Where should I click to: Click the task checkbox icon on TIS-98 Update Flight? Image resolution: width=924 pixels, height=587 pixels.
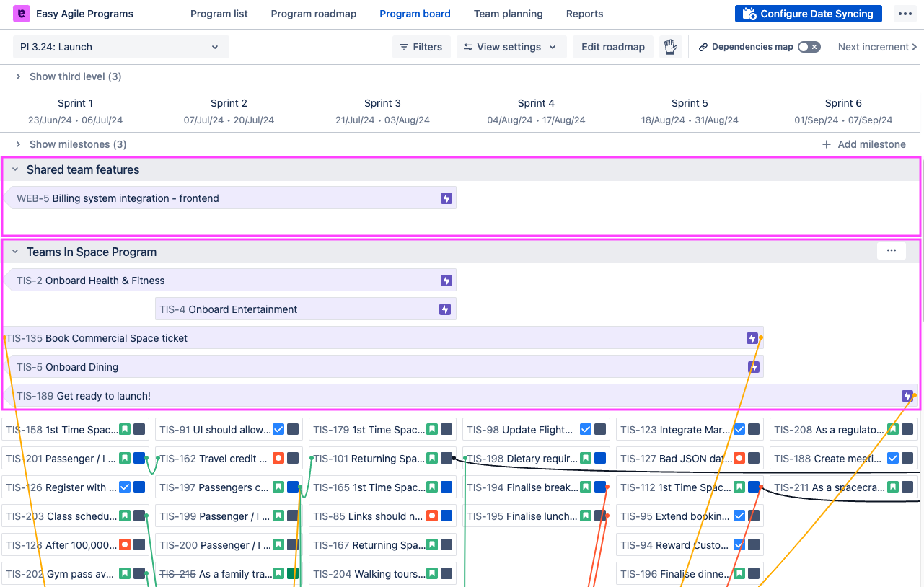[x=586, y=430]
